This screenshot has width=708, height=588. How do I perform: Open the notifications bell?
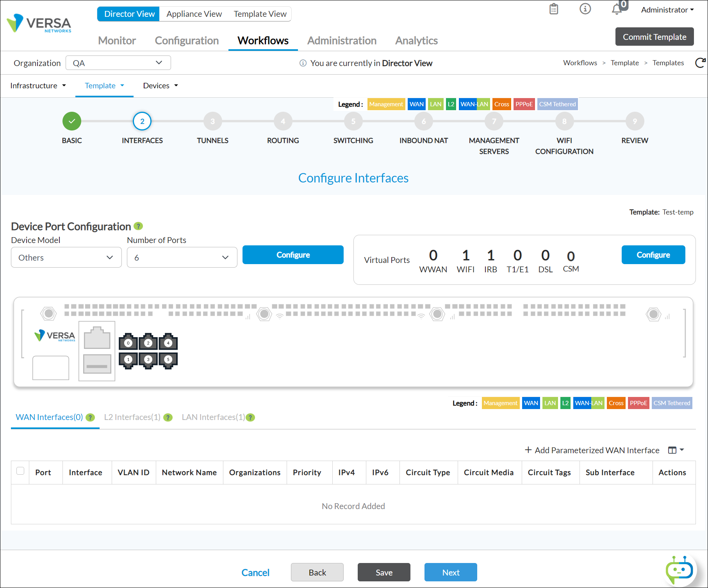tap(616, 9)
